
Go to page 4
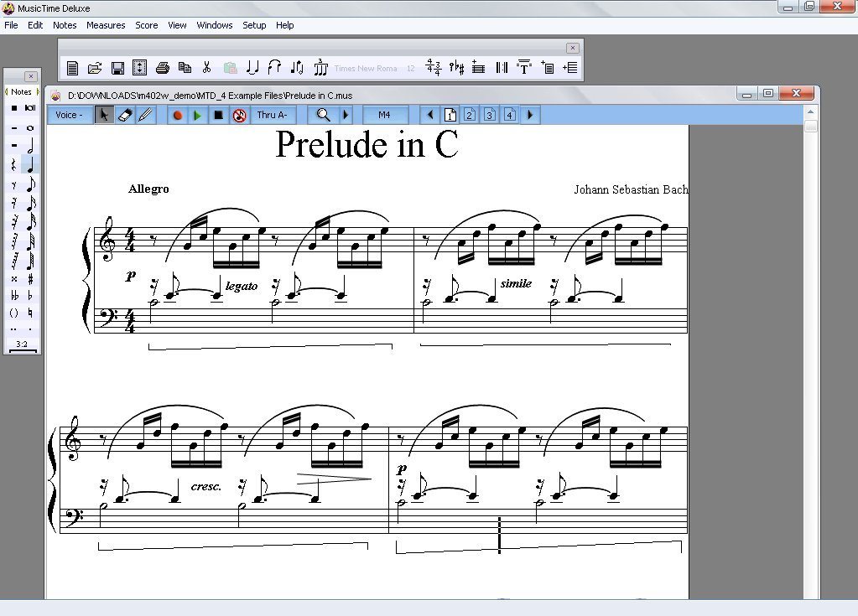510,115
